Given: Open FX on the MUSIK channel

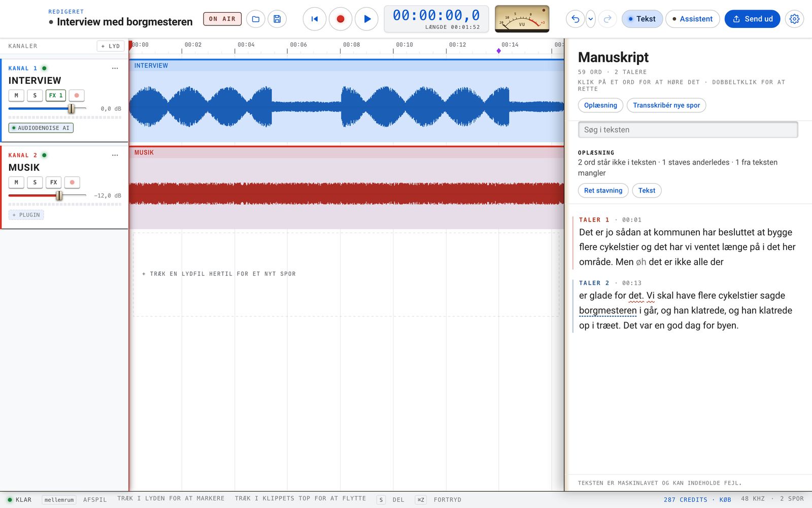Looking at the screenshot, I should coord(54,182).
